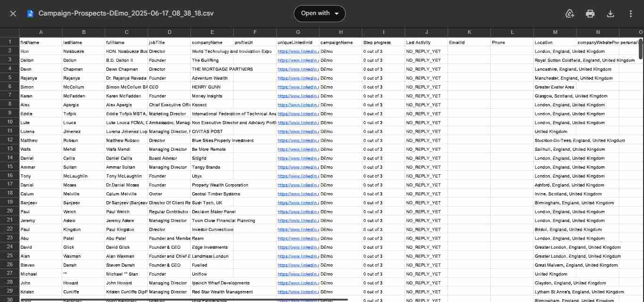Screen dimensions: 644x302
Task: Add a shortcut to Drive
Action: coord(570,13)
